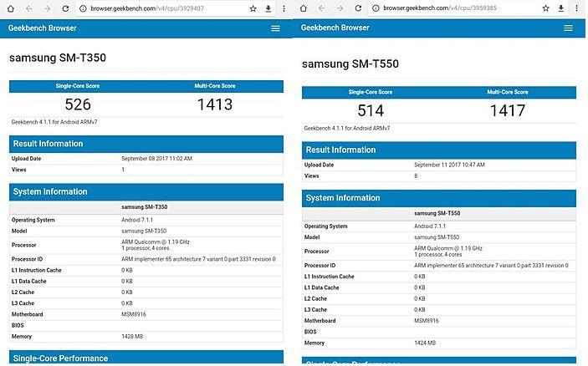Click Single-Core Performance header on left page
The image size is (588, 366).
[146, 358]
